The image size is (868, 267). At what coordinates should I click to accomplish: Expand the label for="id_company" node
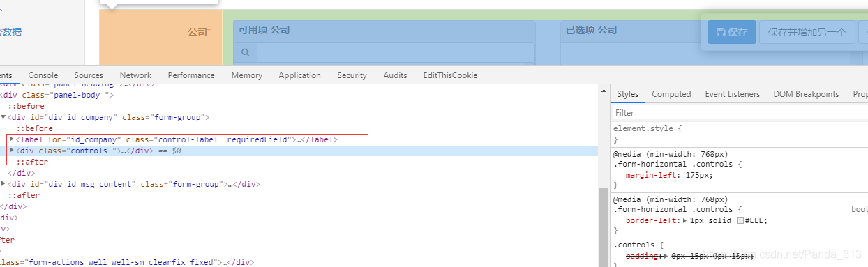coord(11,139)
